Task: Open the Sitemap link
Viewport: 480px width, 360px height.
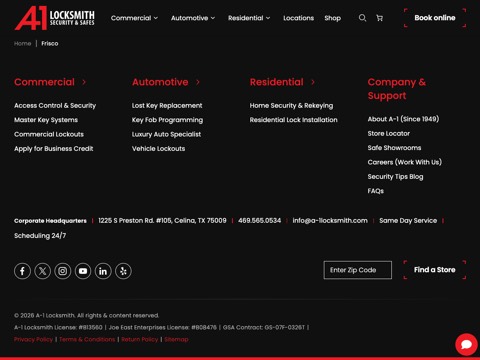Action: pos(176,339)
